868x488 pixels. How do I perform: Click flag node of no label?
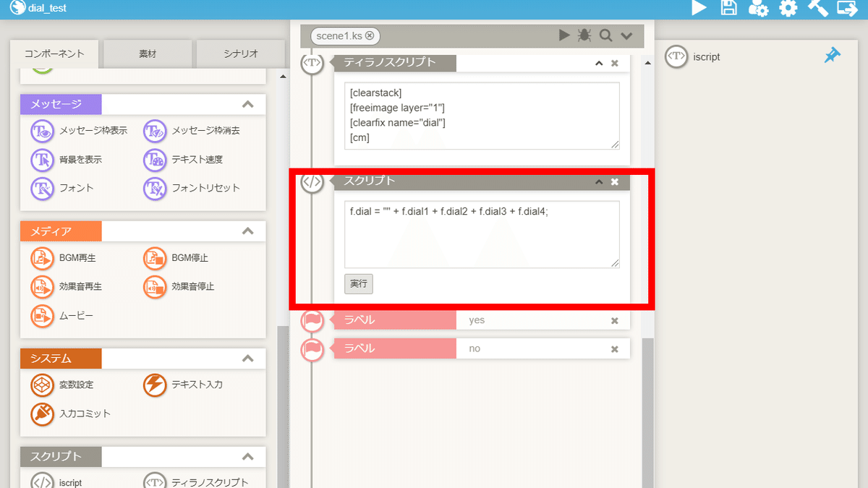point(312,349)
